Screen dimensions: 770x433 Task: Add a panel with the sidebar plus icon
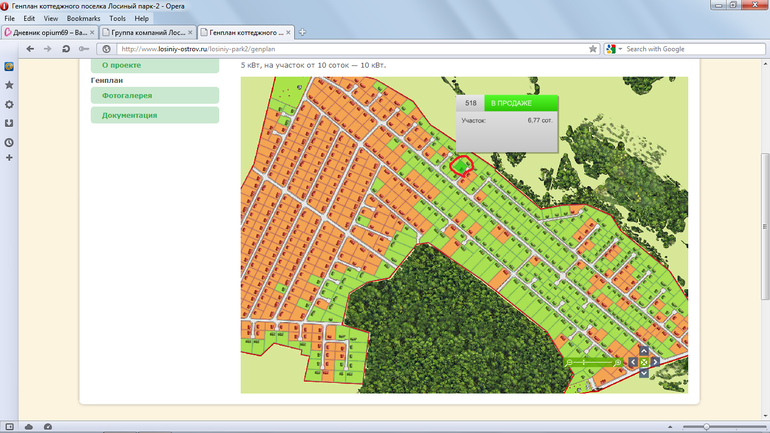click(9, 158)
